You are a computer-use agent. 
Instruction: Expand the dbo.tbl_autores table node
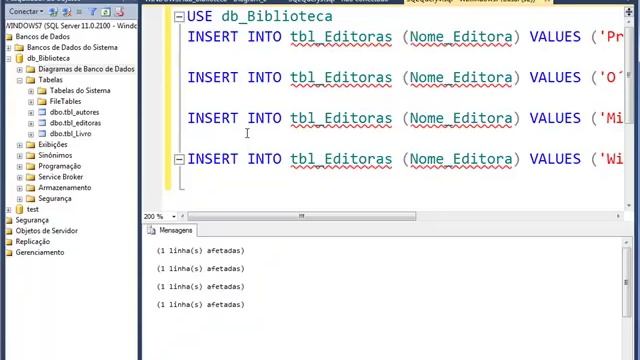[31, 113]
